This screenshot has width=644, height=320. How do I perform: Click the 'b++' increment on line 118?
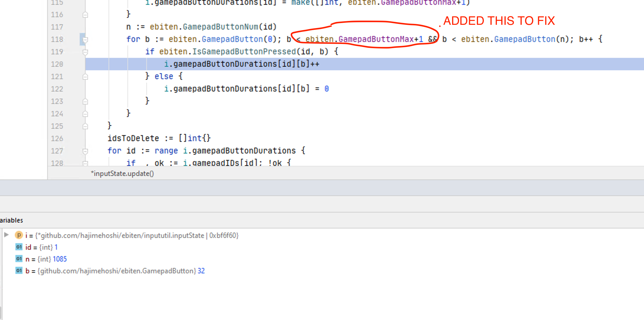pyautogui.click(x=586, y=39)
